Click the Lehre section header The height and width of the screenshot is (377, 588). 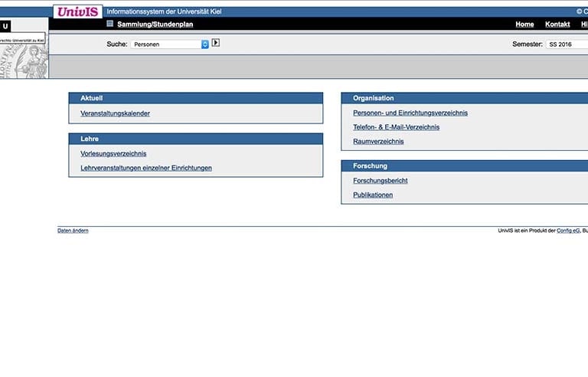(x=196, y=139)
